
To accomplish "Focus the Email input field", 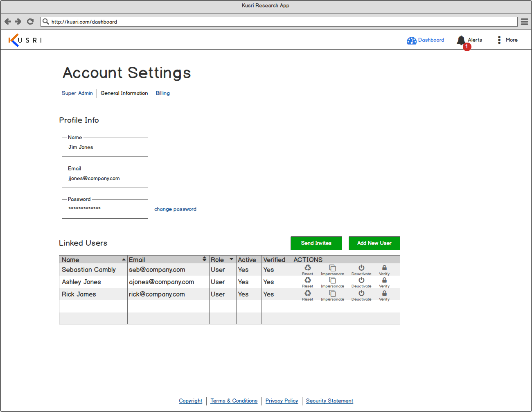I will pos(105,178).
